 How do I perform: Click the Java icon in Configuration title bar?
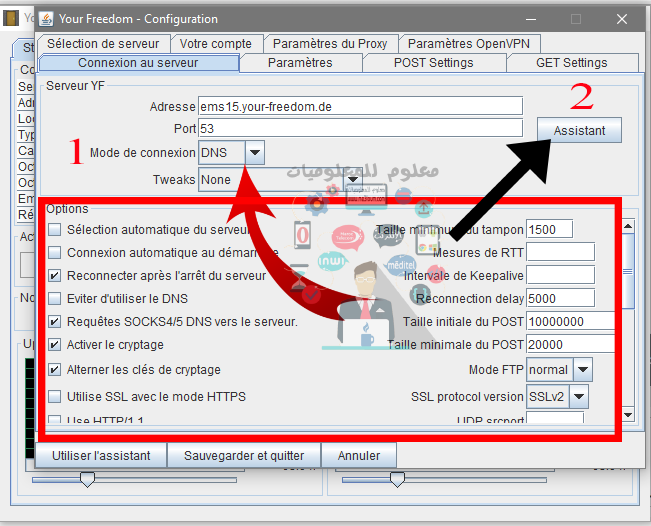pos(46,19)
